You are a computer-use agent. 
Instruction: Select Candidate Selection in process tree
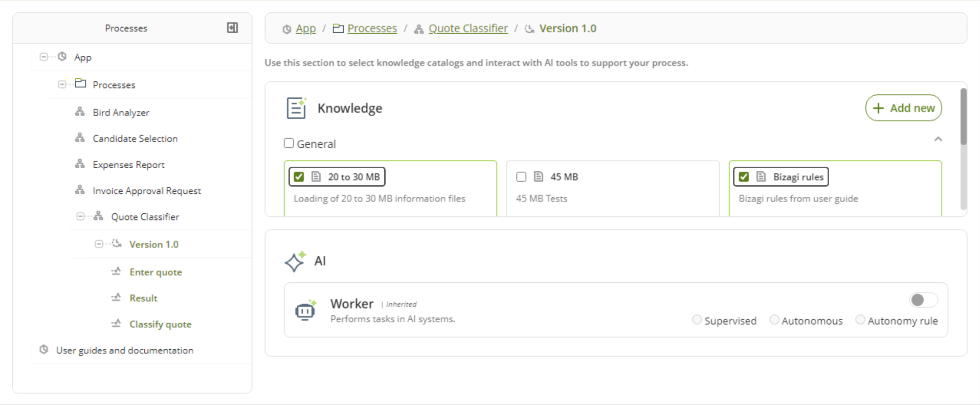[x=135, y=139]
